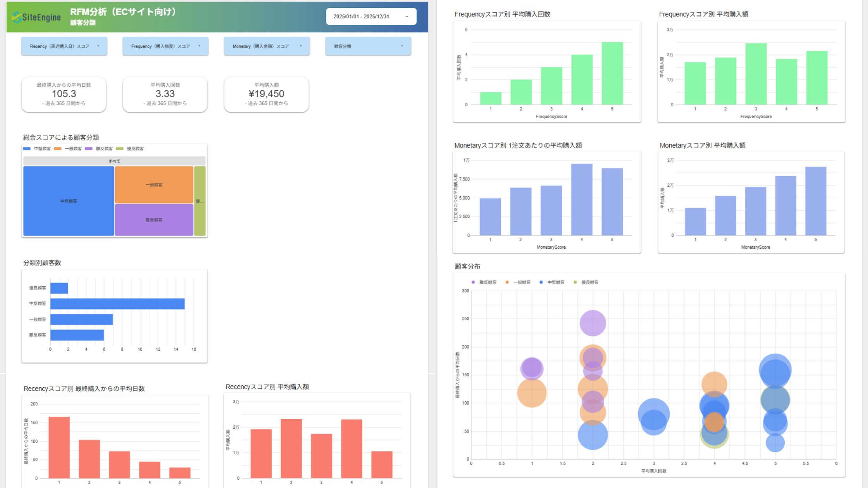Click the purple 離反顧客 treemap legend swatch
The image size is (868, 488).
89,149
